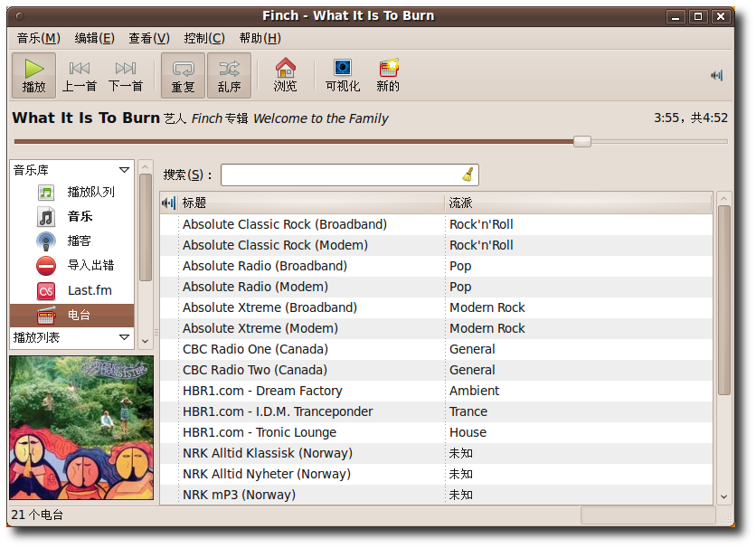Viewport: 756px width, 548px height.
Task: Select CBC Radio Two (Canada) station
Action: pyautogui.click(x=436, y=370)
